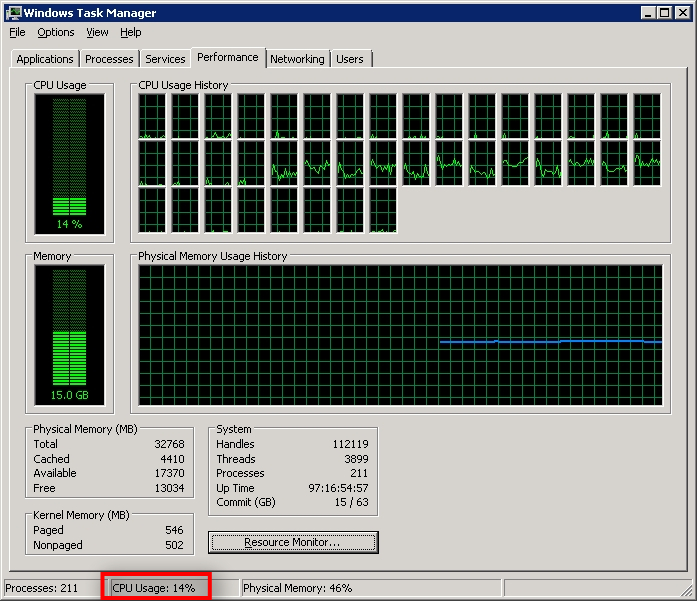Click the first CPU usage history graph
Viewport: 697px width, 601px height.
click(x=152, y=116)
